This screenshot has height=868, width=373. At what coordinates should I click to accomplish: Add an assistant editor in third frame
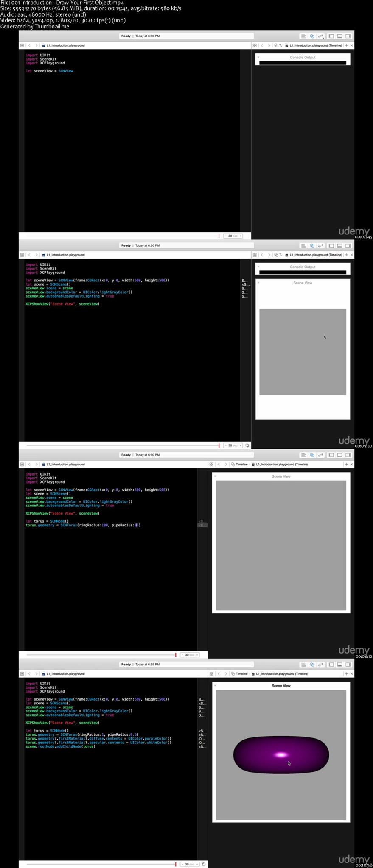click(x=347, y=465)
